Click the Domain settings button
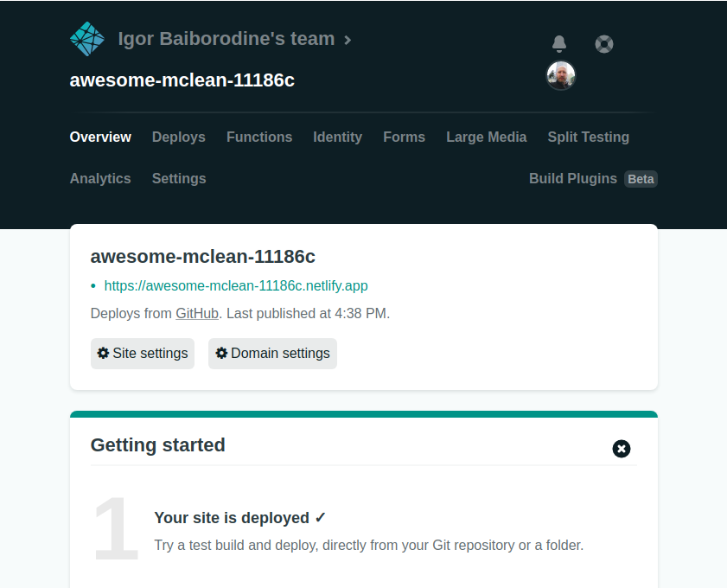Screen dimensions: 727x588 coord(272,354)
